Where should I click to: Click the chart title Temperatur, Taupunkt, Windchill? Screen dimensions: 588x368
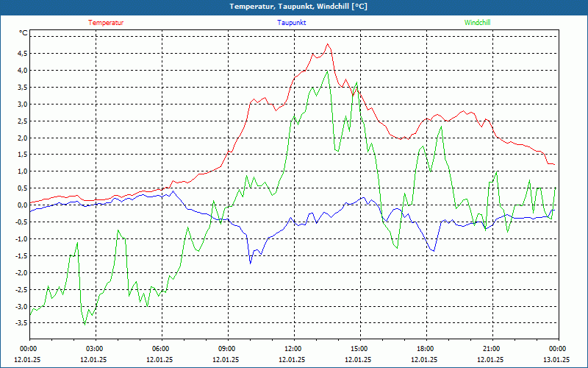coord(298,7)
